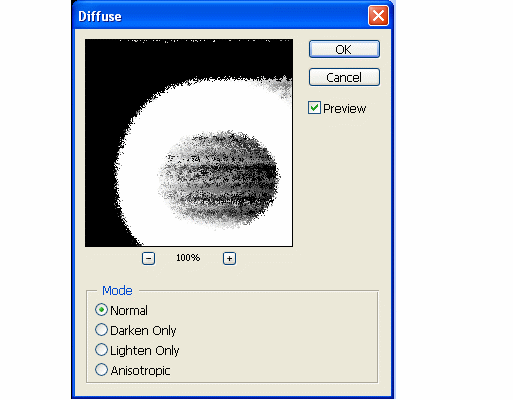Confirm the filter with OK

point(344,49)
